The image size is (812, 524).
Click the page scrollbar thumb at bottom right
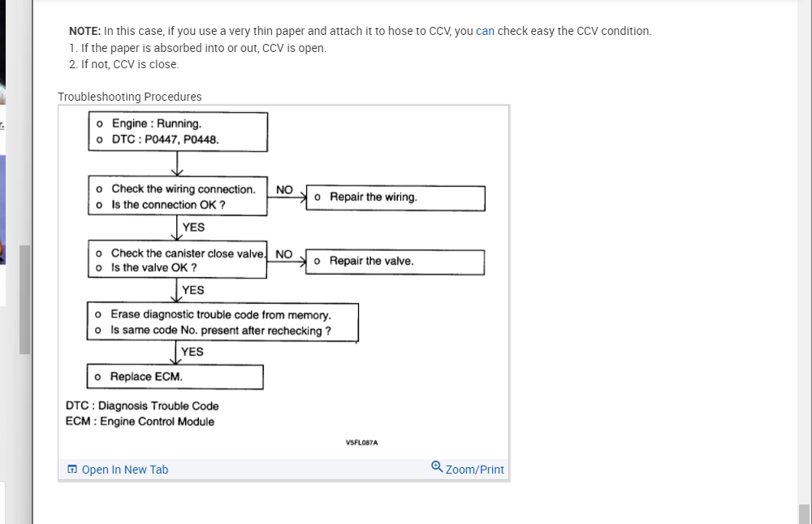tap(804, 513)
